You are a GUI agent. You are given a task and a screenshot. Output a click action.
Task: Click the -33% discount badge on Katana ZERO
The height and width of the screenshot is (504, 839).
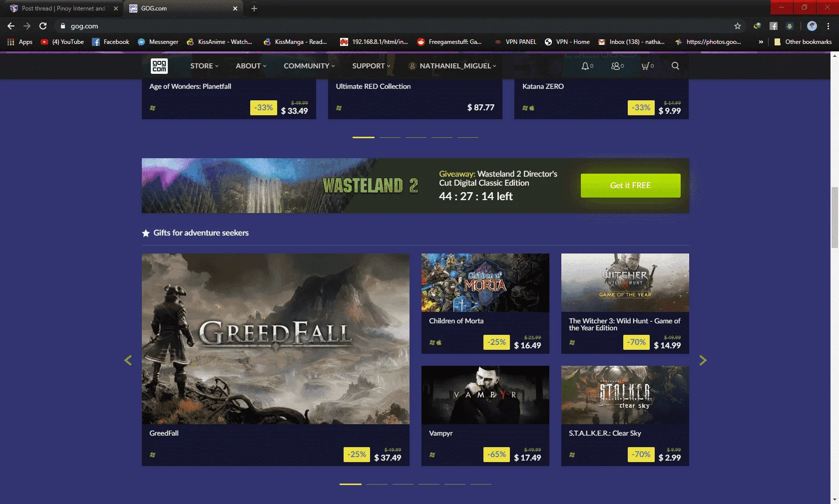(x=641, y=107)
